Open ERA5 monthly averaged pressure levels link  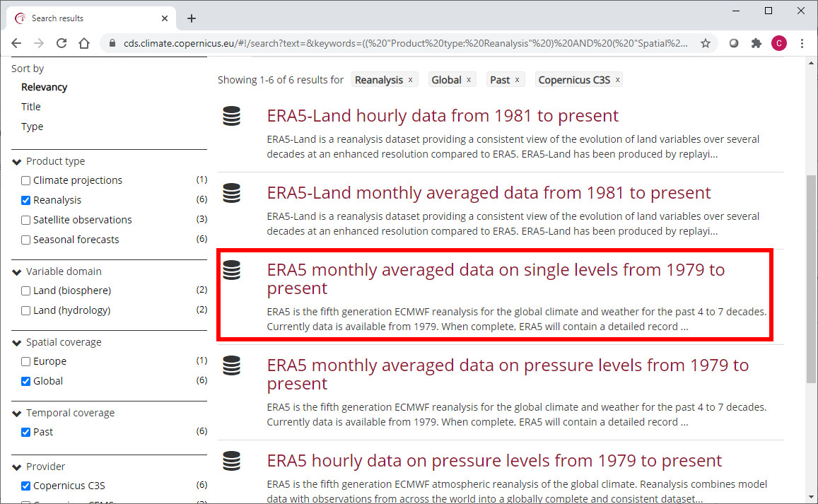[508, 374]
